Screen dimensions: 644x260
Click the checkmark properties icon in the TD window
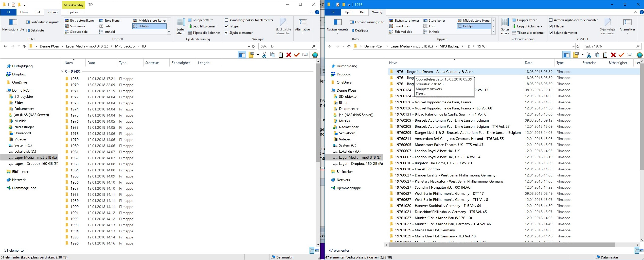(x=297, y=55)
